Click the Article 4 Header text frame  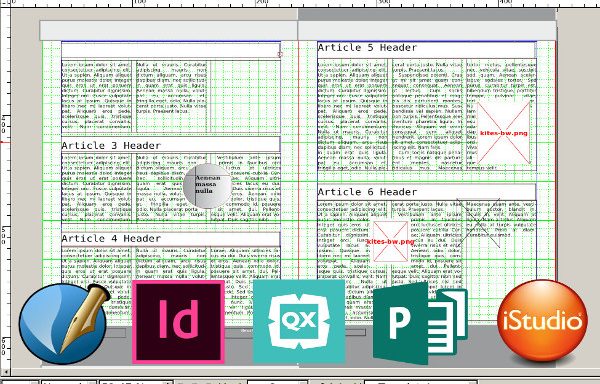[x=171, y=238]
